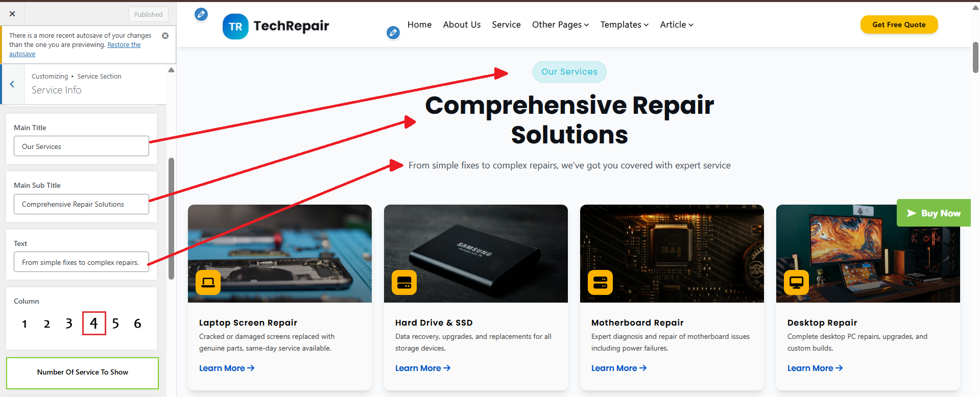
Task: Click the edit pencil icon beside the Home menu
Action: 393,33
